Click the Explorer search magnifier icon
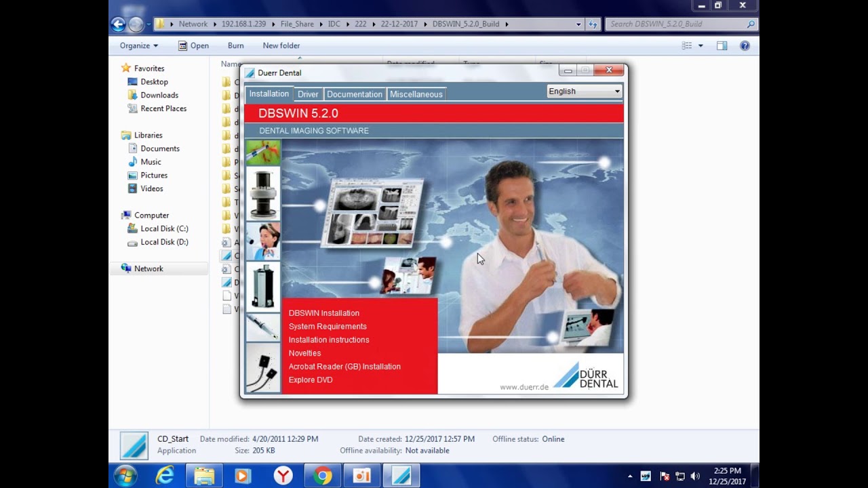Screen dimensions: 868x488 [x=751, y=24]
